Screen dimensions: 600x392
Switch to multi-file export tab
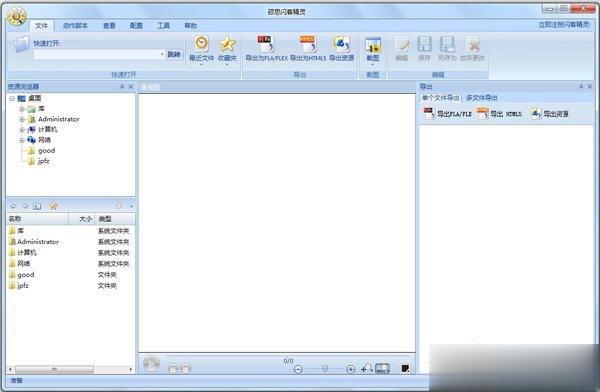[x=482, y=98]
